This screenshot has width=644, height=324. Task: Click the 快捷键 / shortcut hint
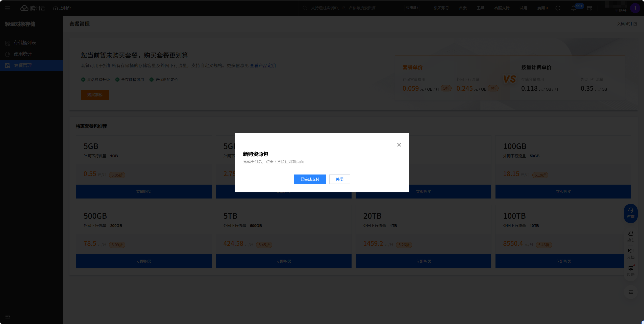tap(412, 8)
